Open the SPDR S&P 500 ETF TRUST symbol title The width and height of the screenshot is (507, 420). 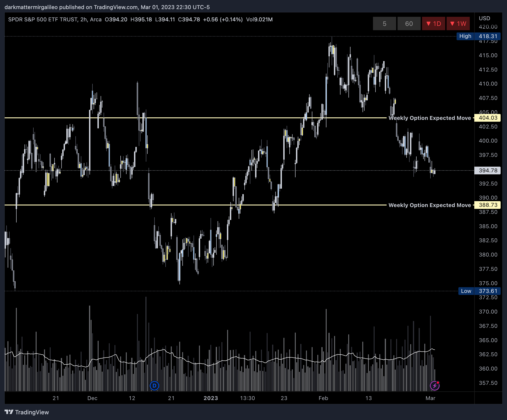[43, 20]
